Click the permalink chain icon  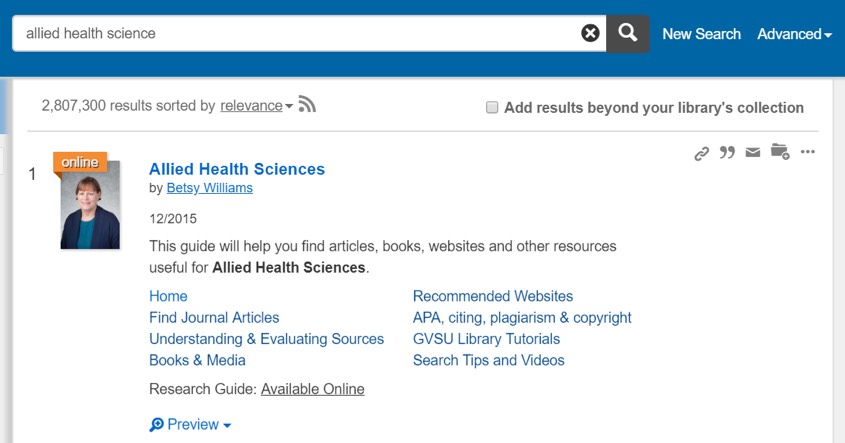click(702, 153)
